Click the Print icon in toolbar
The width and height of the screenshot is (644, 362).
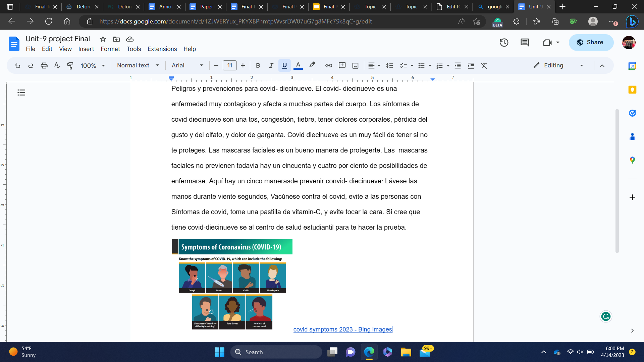pyautogui.click(x=44, y=65)
